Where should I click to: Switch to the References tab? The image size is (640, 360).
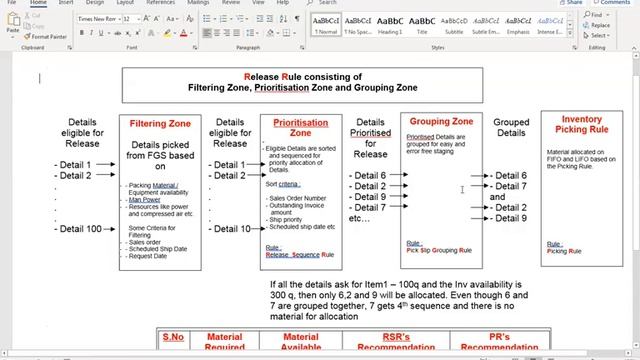(x=160, y=2)
